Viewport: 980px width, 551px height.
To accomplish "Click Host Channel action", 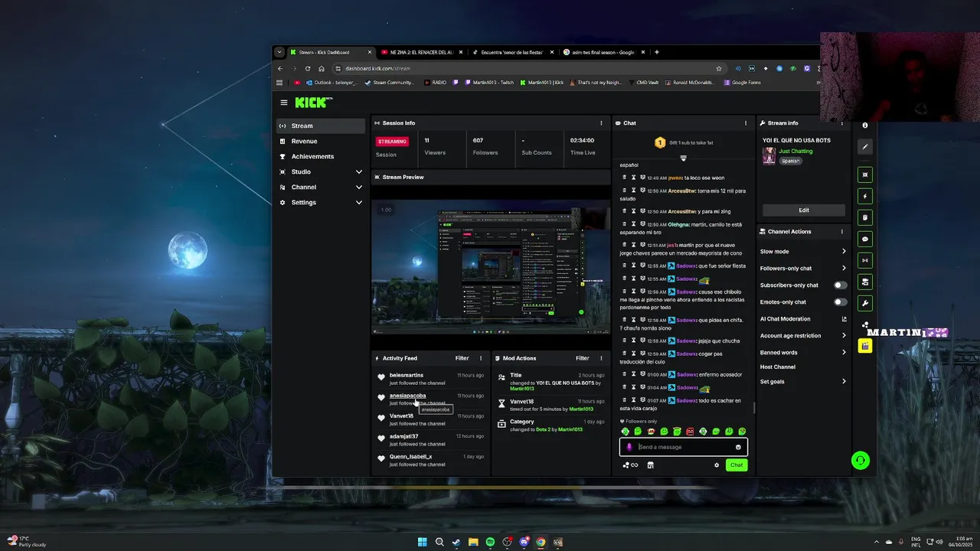I will pos(777,367).
